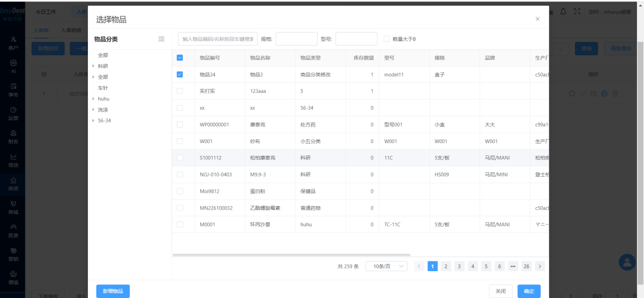
Task: Click the 关闭 button
Action: click(501, 291)
